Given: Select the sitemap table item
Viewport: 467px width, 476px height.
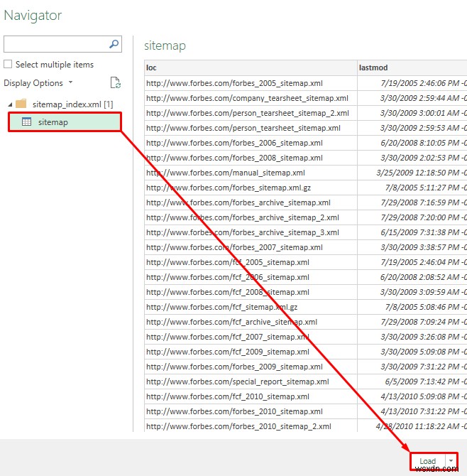Looking at the screenshot, I should [x=65, y=121].
